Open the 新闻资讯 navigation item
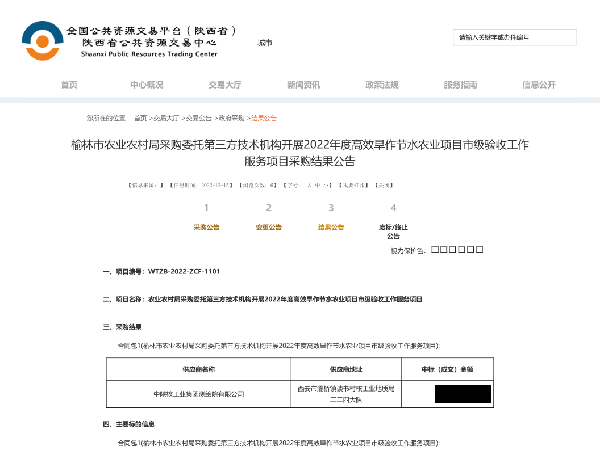Viewport: 600px width, 463px height. 303,85
